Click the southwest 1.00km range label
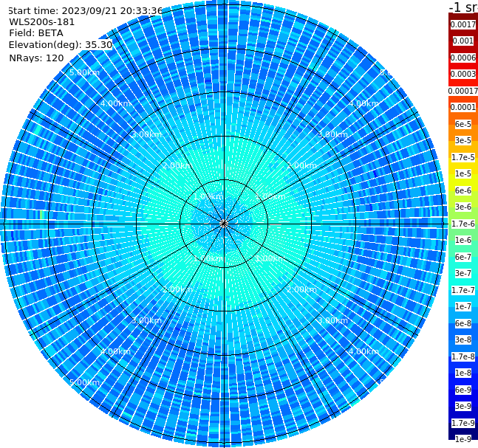 point(208,258)
